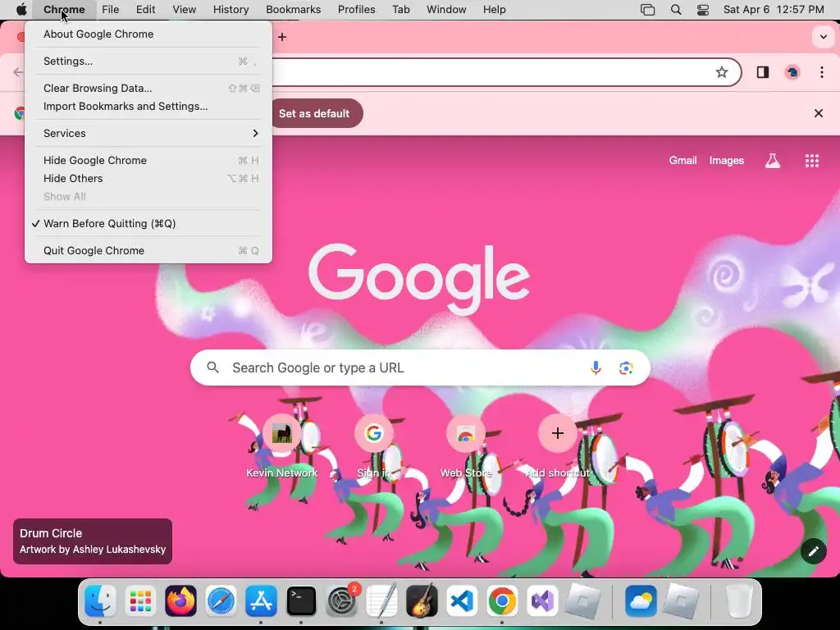
Task: Open the tab search dropdown arrow
Action: coord(824,37)
